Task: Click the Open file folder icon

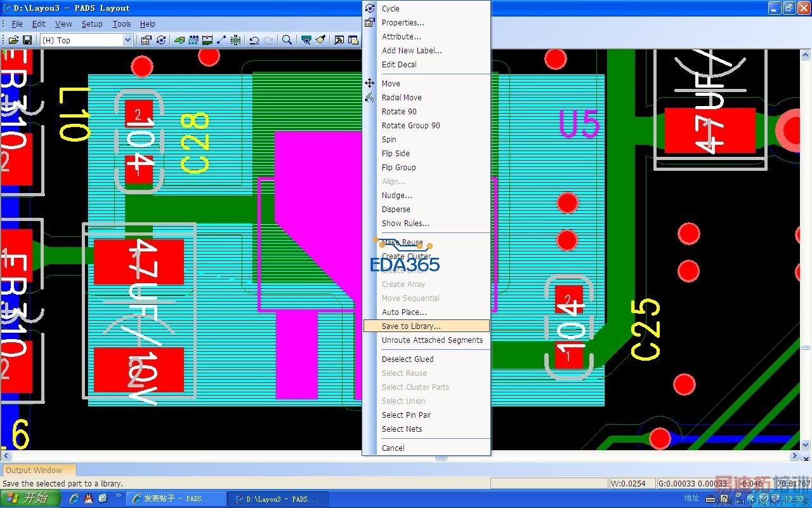Action: point(13,40)
